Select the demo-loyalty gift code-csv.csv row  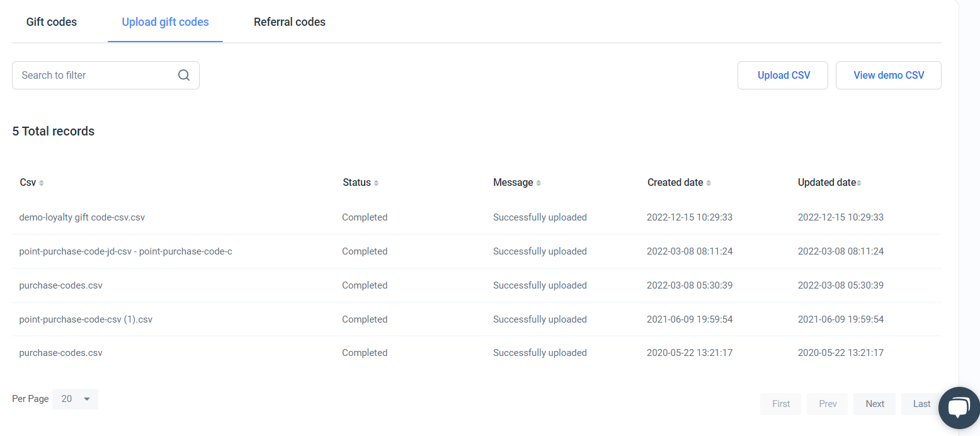[83, 217]
